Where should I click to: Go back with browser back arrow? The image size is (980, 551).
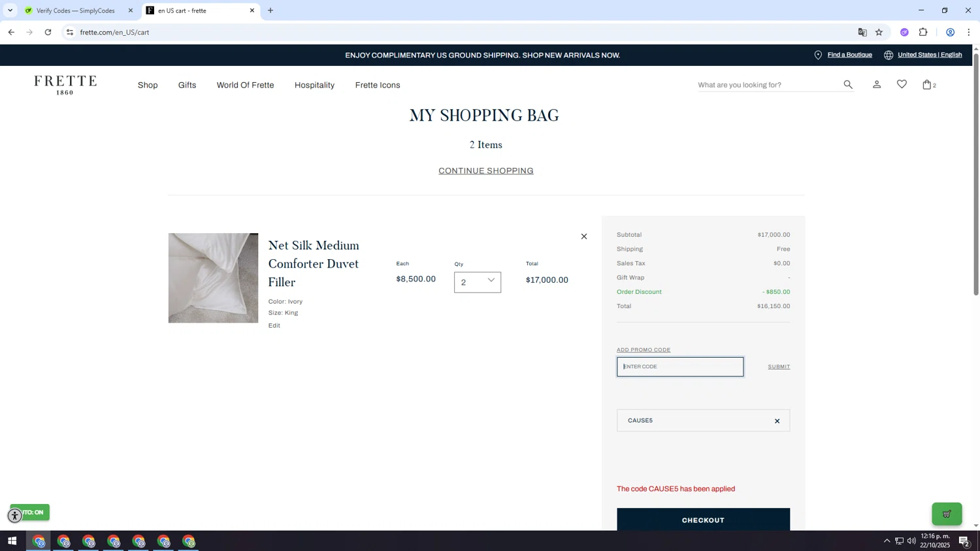pyautogui.click(x=11, y=32)
